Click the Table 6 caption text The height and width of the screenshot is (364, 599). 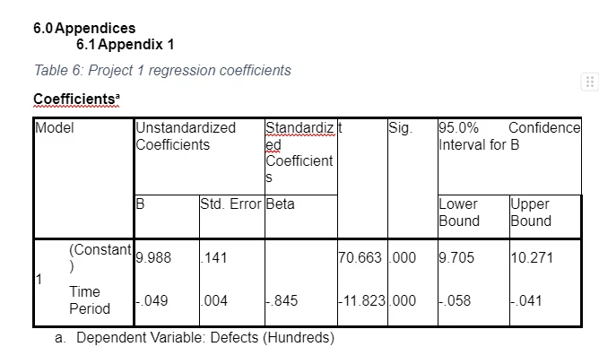click(162, 70)
